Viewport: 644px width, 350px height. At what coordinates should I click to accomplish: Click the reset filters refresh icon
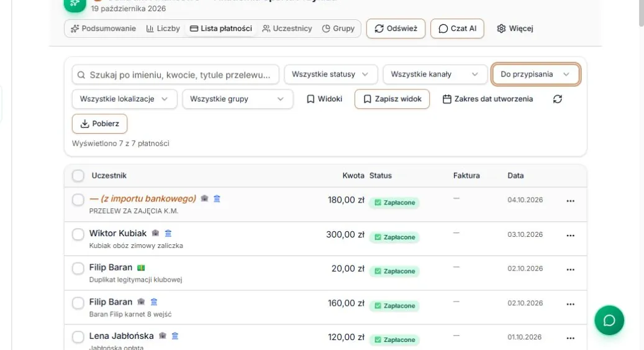pos(557,99)
